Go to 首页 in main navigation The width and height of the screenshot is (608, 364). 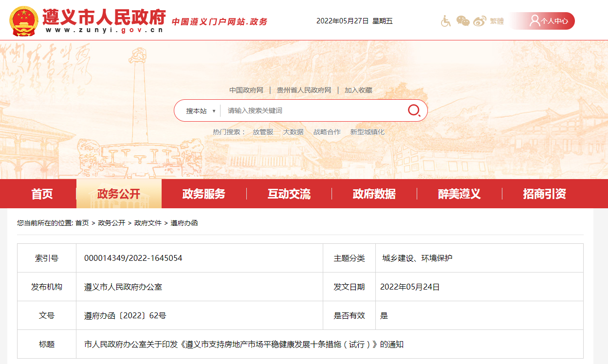[x=42, y=194]
